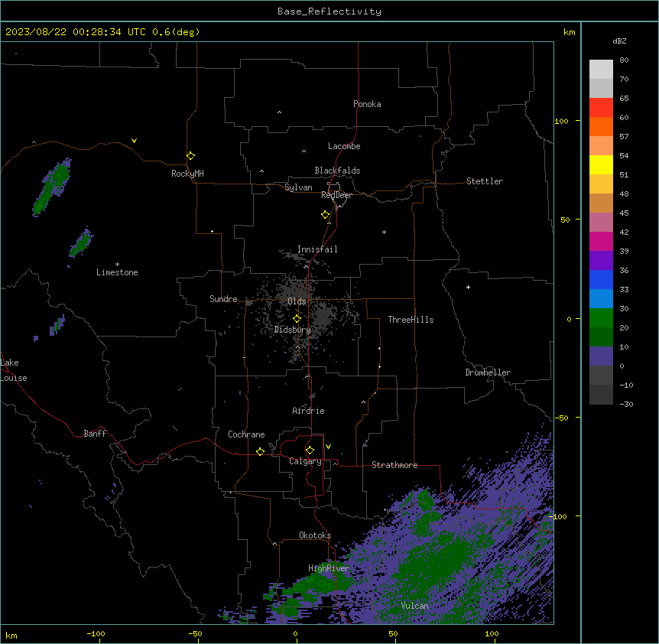Click the Sylvan label
This screenshot has height=644, width=659.
298,187
